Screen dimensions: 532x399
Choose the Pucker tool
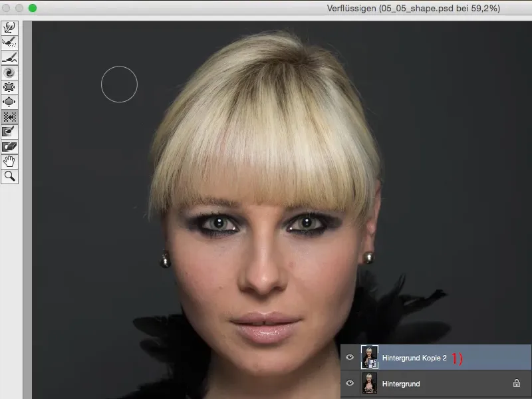click(x=9, y=86)
